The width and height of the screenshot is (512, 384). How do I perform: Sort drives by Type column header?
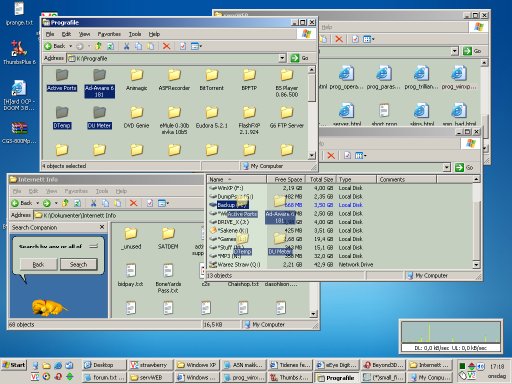tap(356, 179)
